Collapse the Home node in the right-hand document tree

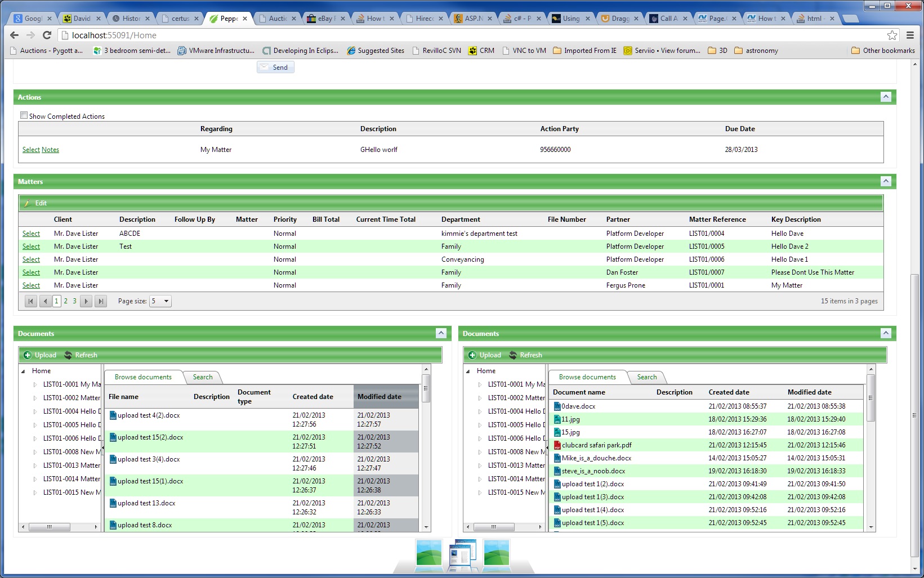tap(468, 371)
